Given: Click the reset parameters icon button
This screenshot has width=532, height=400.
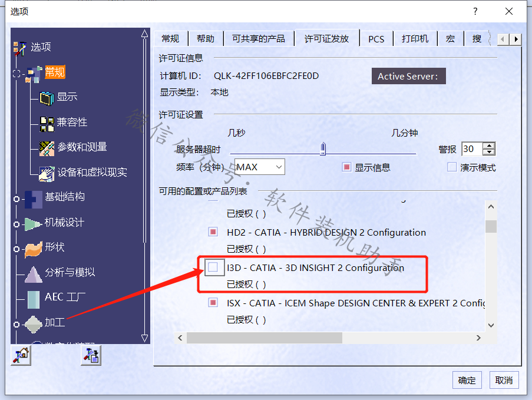Looking at the screenshot, I should point(21,356).
